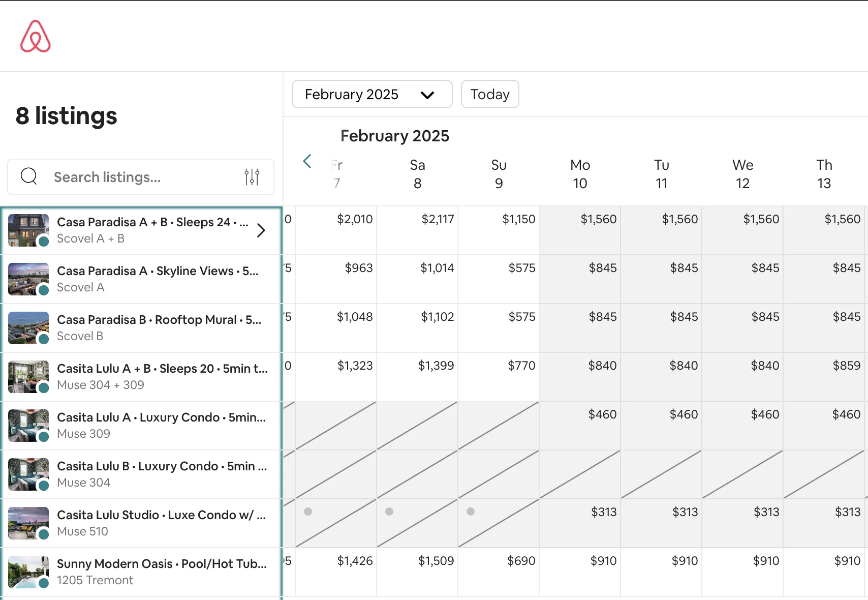Click the Casita Lulu Studio thumbnail
The image size is (868, 600).
point(28,523)
